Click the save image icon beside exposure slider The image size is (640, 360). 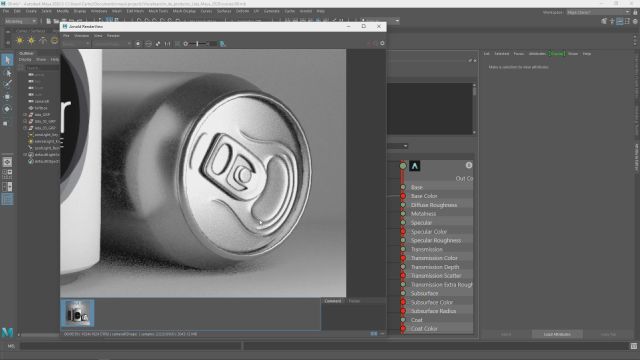point(223,44)
